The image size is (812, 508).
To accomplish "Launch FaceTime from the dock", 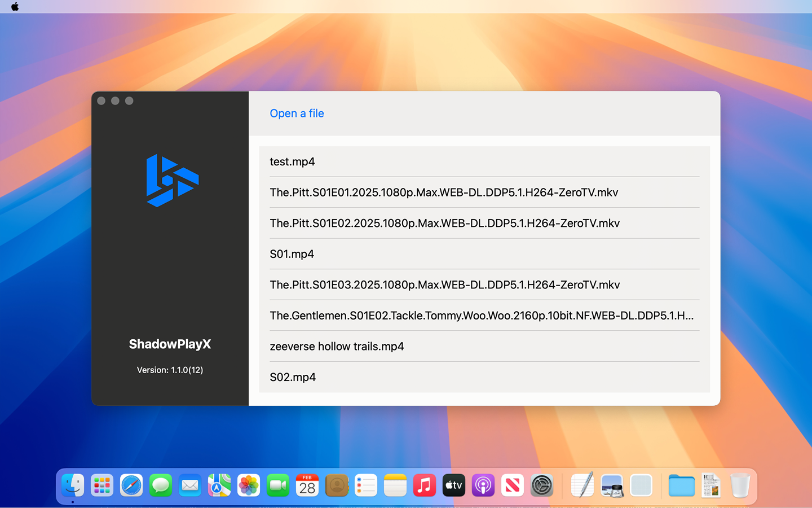I will [x=278, y=485].
